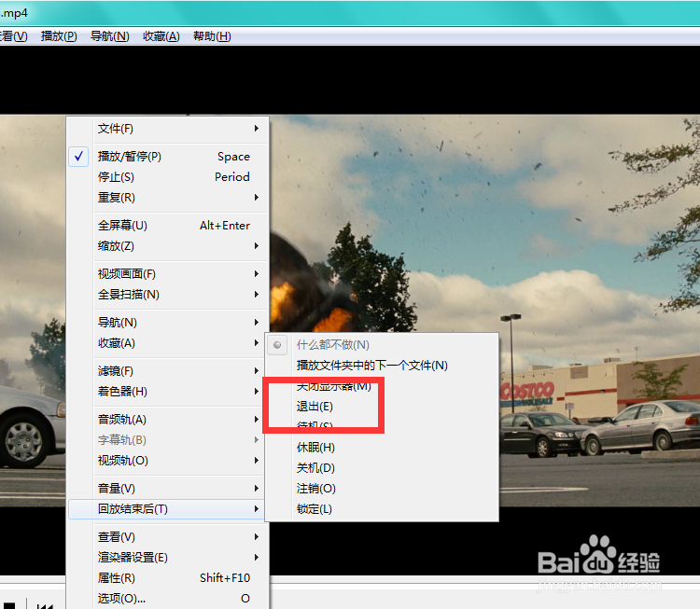Expand the 视频轨(O) submenu

(168, 461)
